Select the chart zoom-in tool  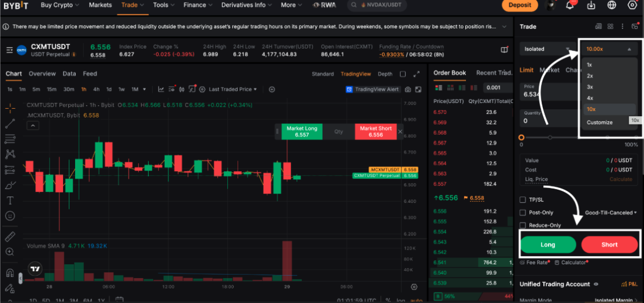pos(10,252)
